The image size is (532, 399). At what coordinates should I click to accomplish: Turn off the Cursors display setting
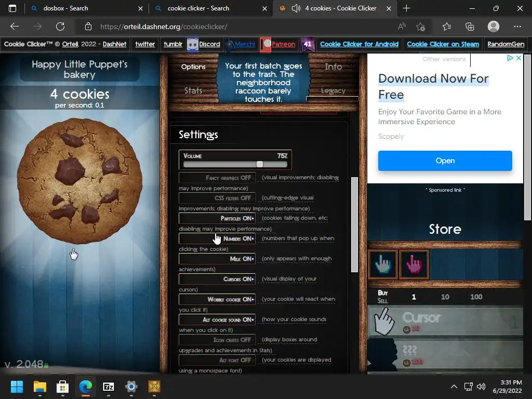(x=217, y=279)
